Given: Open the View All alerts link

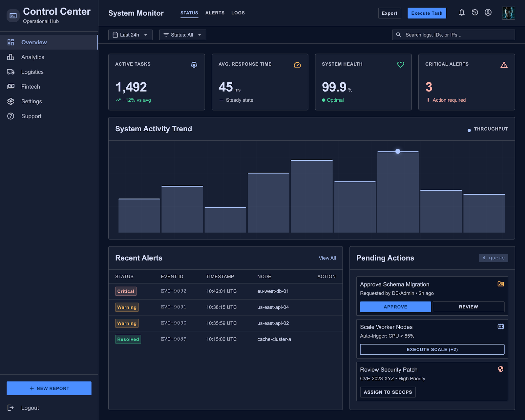Looking at the screenshot, I should [x=327, y=258].
